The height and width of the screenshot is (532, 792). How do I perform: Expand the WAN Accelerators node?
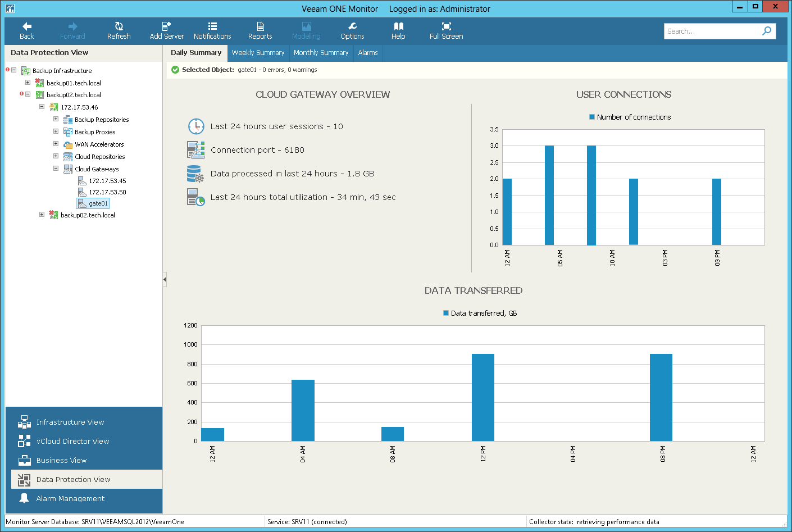click(x=56, y=144)
